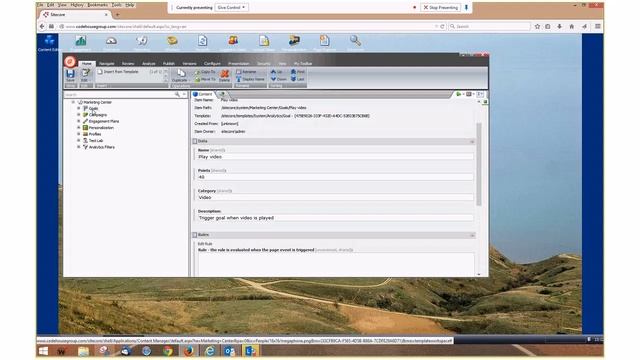This screenshot has height=360, width=640.
Task: Open Chrome from the taskbar
Action: tap(167, 351)
